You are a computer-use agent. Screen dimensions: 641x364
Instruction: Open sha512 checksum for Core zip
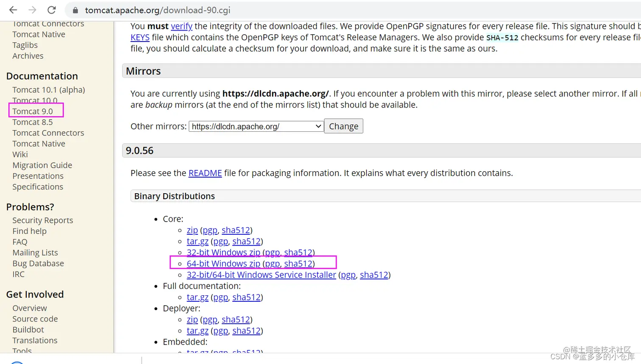[x=236, y=230]
